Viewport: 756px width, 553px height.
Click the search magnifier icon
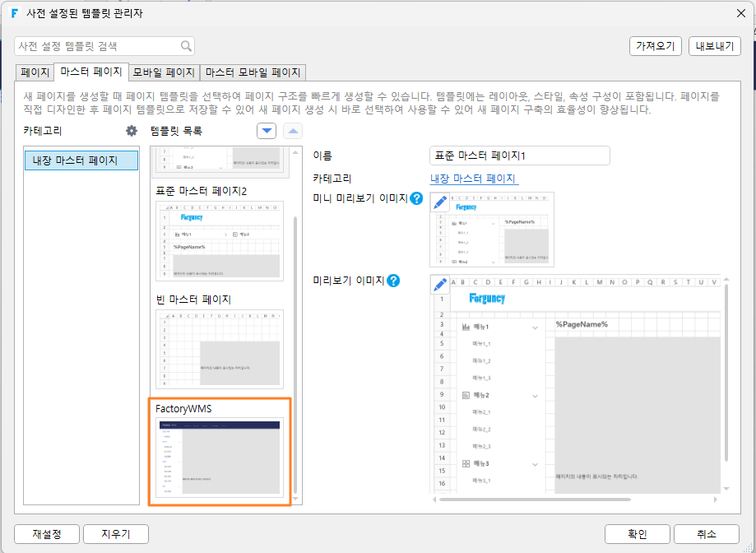coord(186,46)
